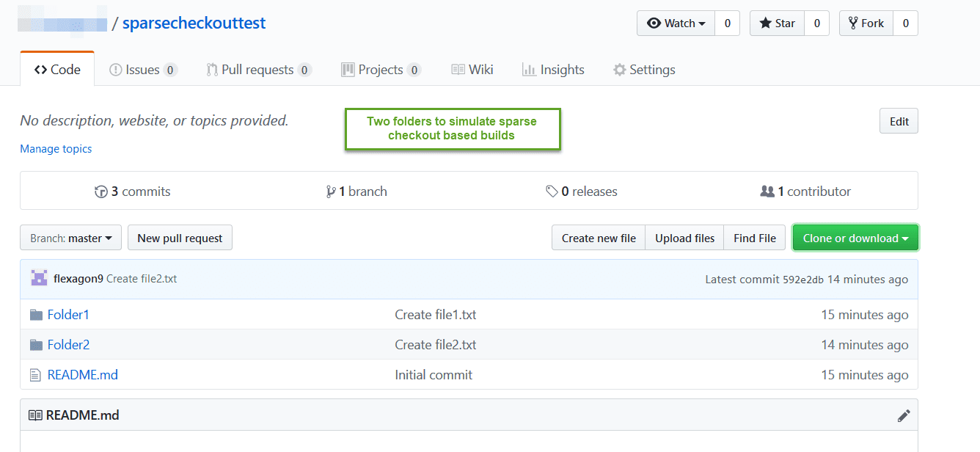980x452 pixels.
Task: Click the README.md file icon in list
Action: (35, 375)
